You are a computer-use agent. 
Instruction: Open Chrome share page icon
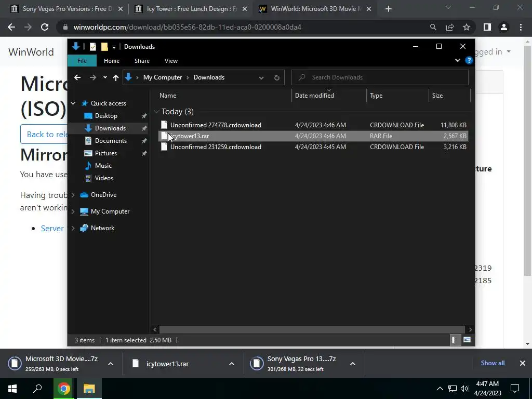pos(450,27)
